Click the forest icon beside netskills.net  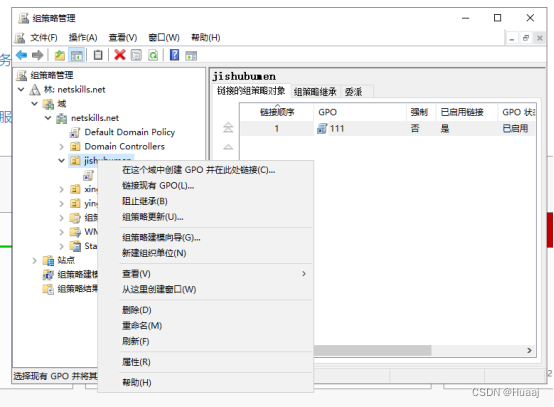[x=34, y=90]
